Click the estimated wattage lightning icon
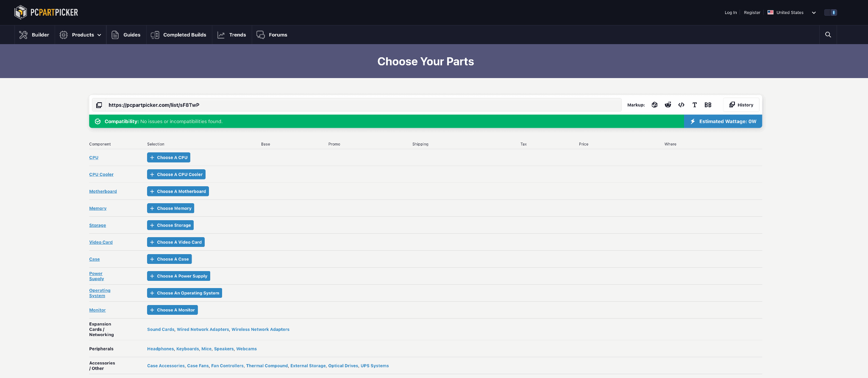This screenshot has height=378, width=868. pos(693,121)
